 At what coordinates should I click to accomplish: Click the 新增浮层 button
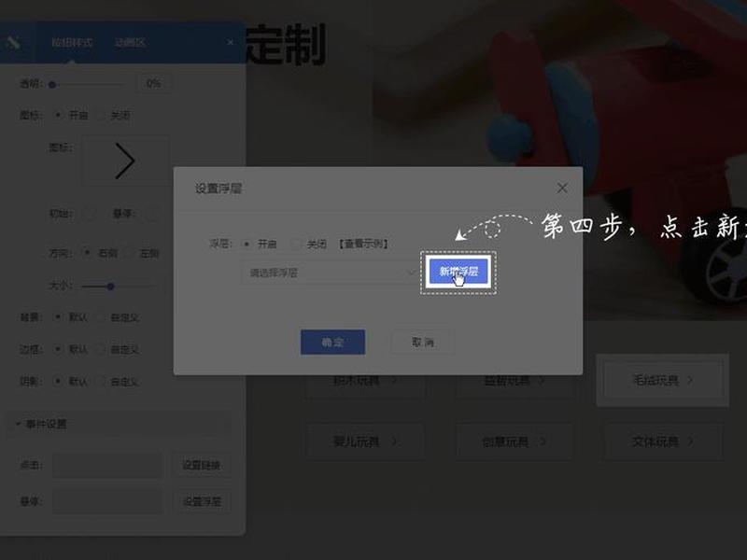pyautogui.click(x=458, y=272)
